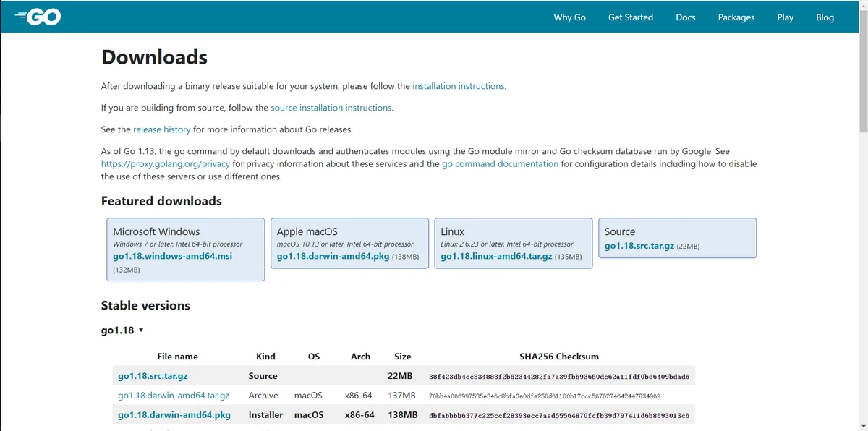Follow the installation instructions link

459,86
